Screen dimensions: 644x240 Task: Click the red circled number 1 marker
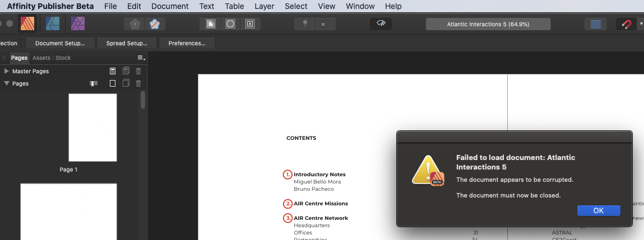(x=288, y=175)
